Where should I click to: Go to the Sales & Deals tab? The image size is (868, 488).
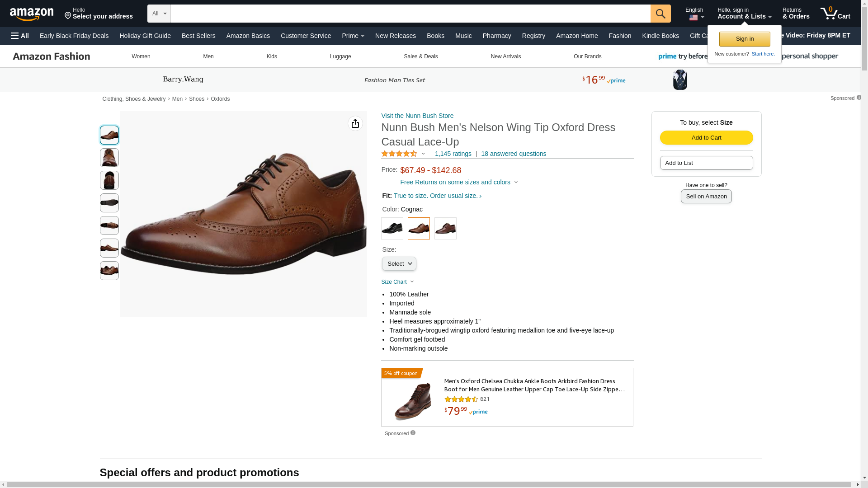(x=420, y=56)
